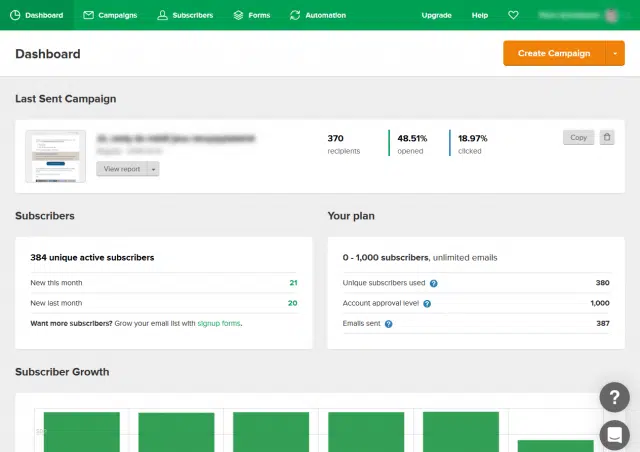
Task: Expand the Create Campaign dropdown arrow
Action: (615, 53)
